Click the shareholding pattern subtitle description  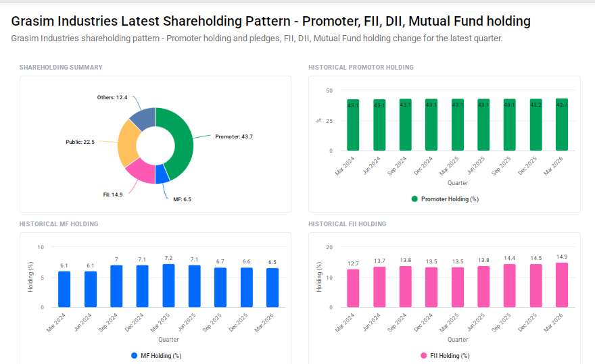(x=256, y=38)
